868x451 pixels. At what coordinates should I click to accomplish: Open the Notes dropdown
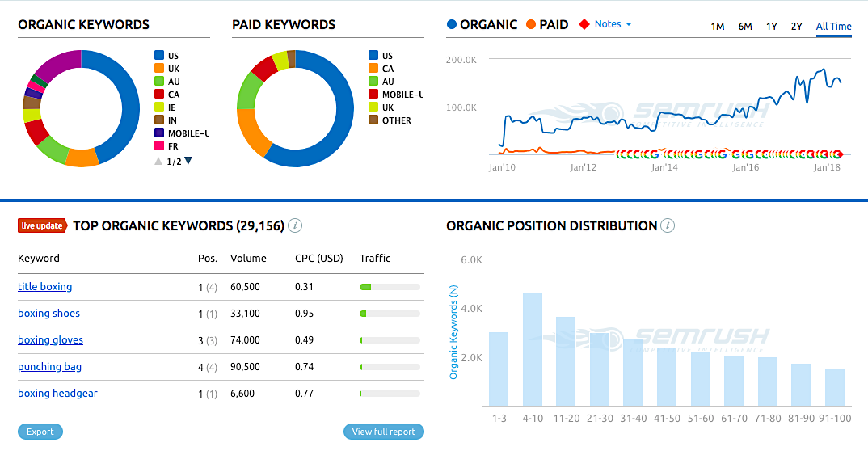point(613,24)
